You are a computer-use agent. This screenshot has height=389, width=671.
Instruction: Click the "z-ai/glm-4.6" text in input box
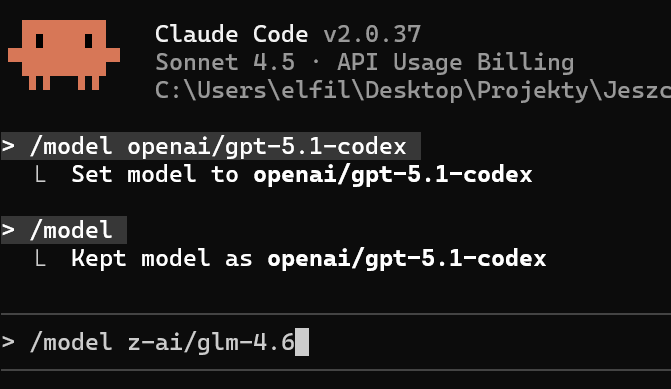(x=211, y=342)
